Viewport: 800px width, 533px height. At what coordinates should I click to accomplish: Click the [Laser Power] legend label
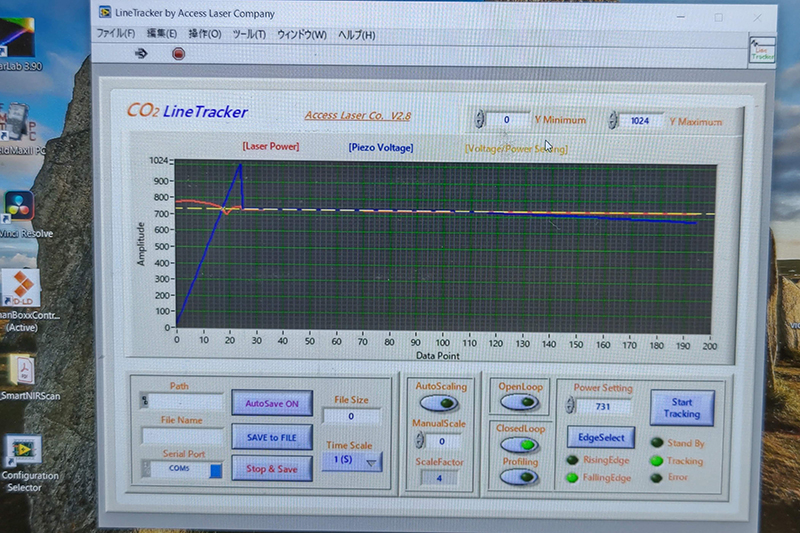(x=271, y=146)
